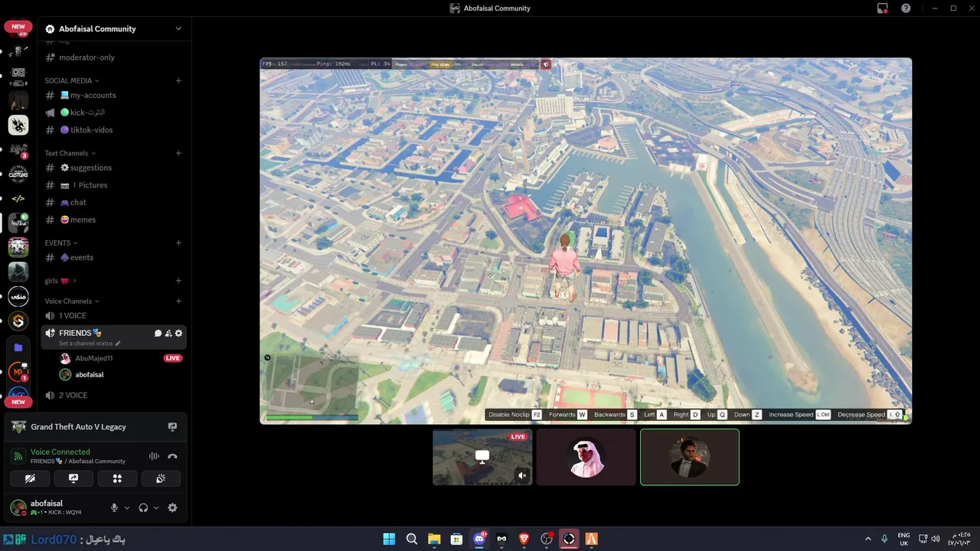Open user settings gear beside abofaisal

tap(172, 507)
